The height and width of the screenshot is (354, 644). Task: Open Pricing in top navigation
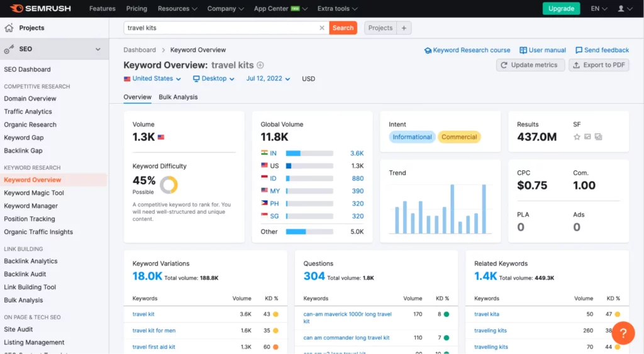tap(136, 9)
